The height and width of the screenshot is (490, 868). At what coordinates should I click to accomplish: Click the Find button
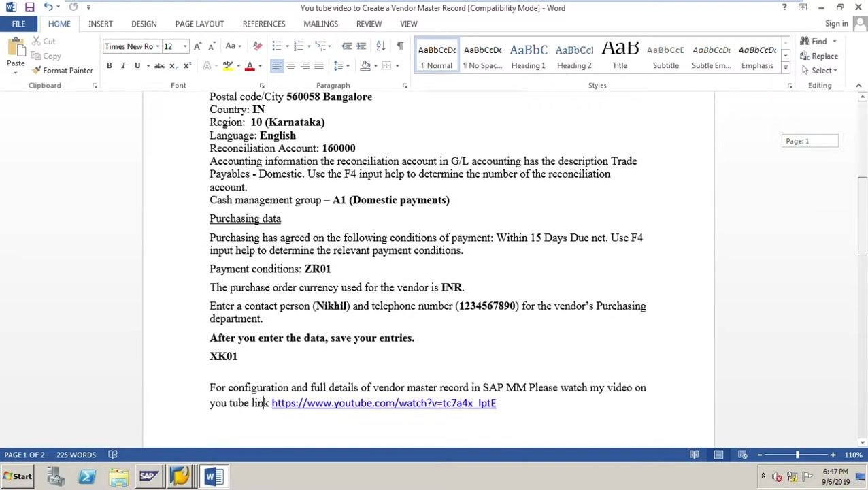pyautogui.click(x=814, y=42)
